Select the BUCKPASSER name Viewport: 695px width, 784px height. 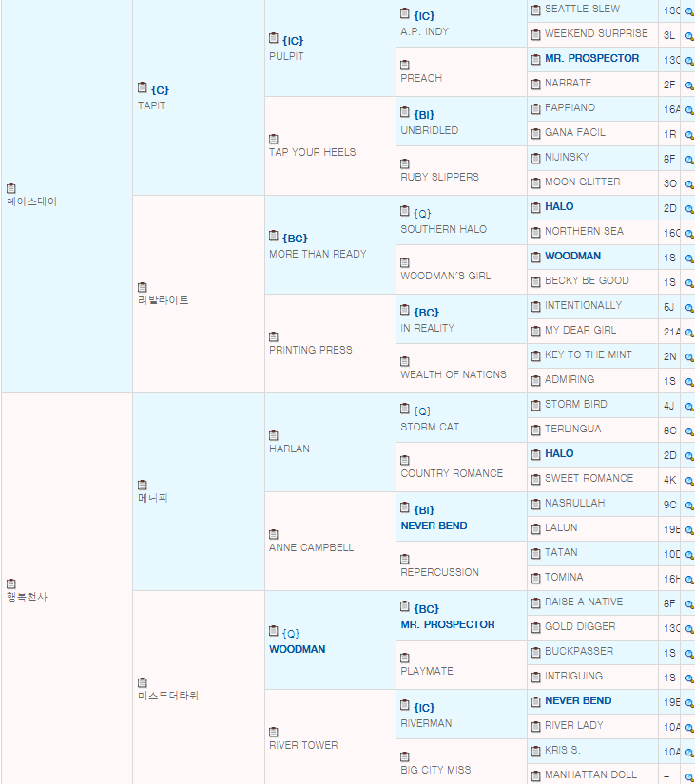tap(579, 652)
